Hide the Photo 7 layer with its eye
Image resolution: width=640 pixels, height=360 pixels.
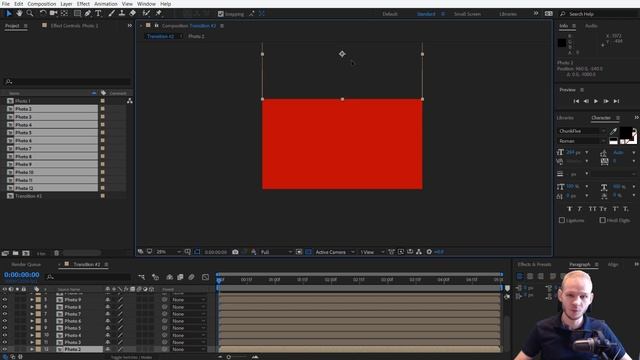click(x=5, y=314)
